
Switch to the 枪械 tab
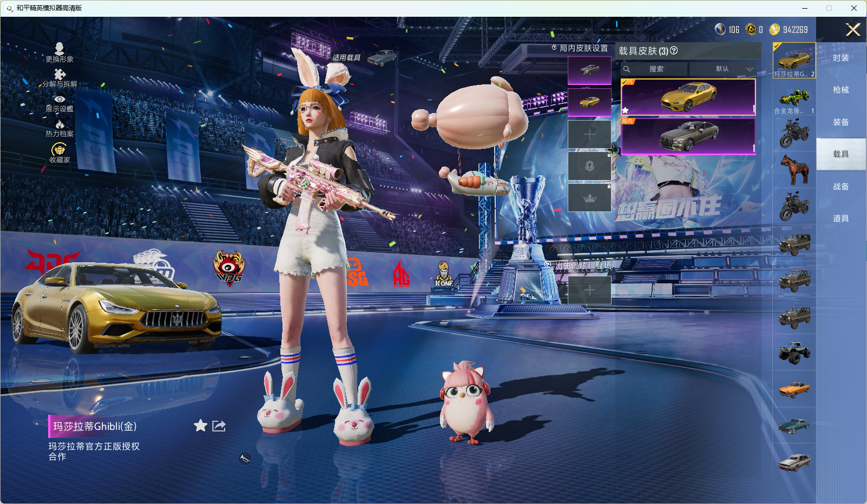tap(841, 90)
